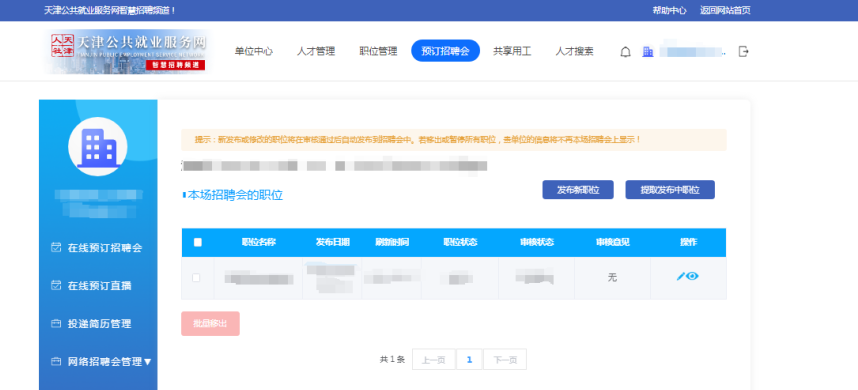Open 在线预订直播 in sidebar
This screenshot has height=390, width=858.
(x=99, y=286)
